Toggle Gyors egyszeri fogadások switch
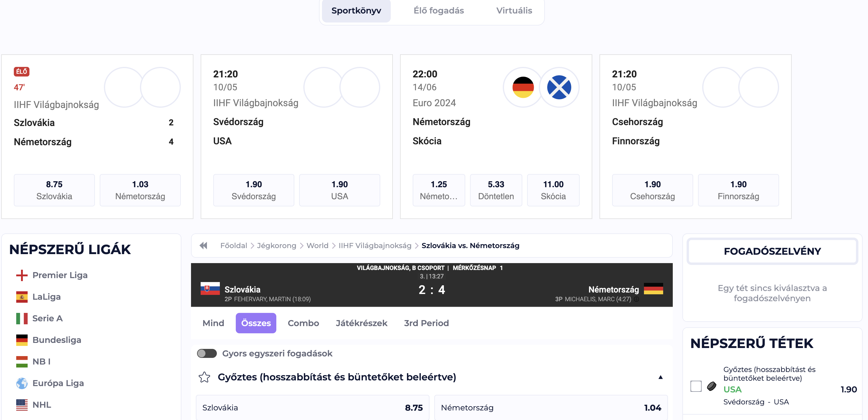This screenshot has width=868, height=420. point(207,354)
